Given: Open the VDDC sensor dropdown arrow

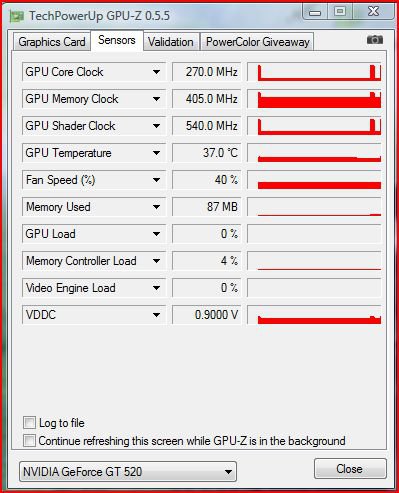Looking at the screenshot, I should coord(156,315).
